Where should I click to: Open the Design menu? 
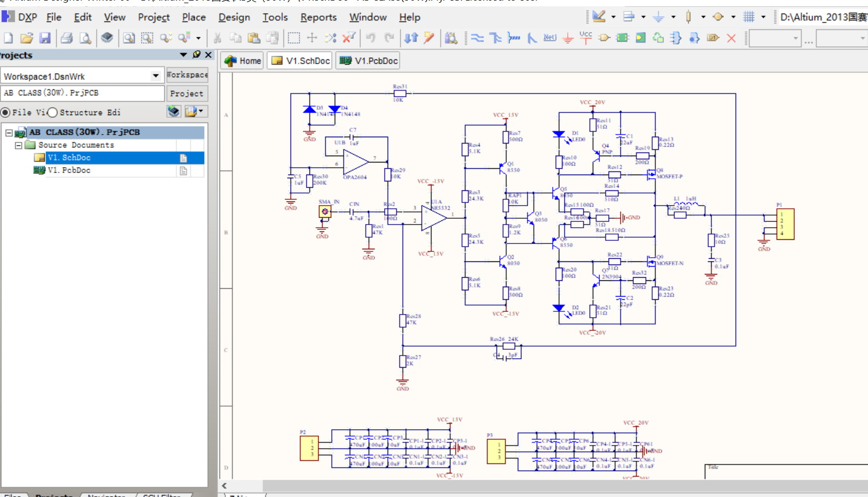point(234,17)
